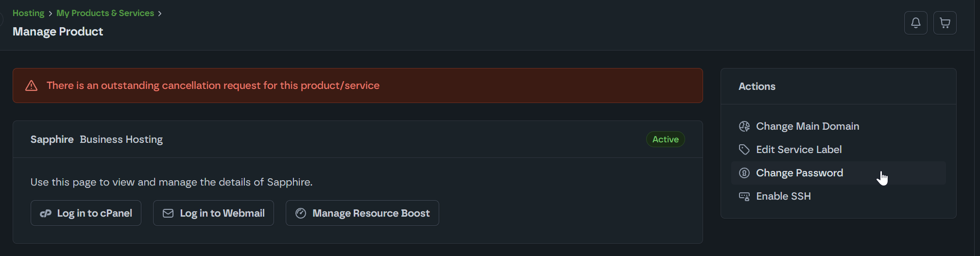Navigate to My Products & Services breadcrumb

click(105, 13)
